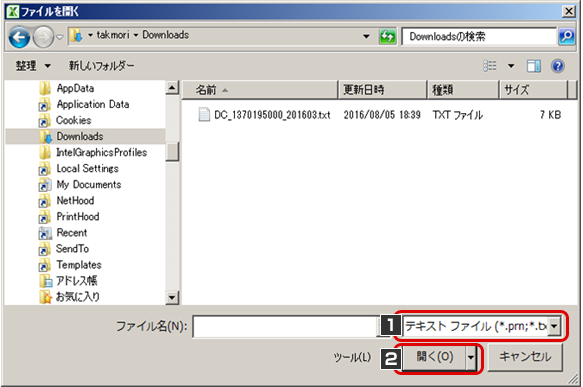Select Application Data in the tree
The width and height of the screenshot is (583, 387).
click(93, 104)
